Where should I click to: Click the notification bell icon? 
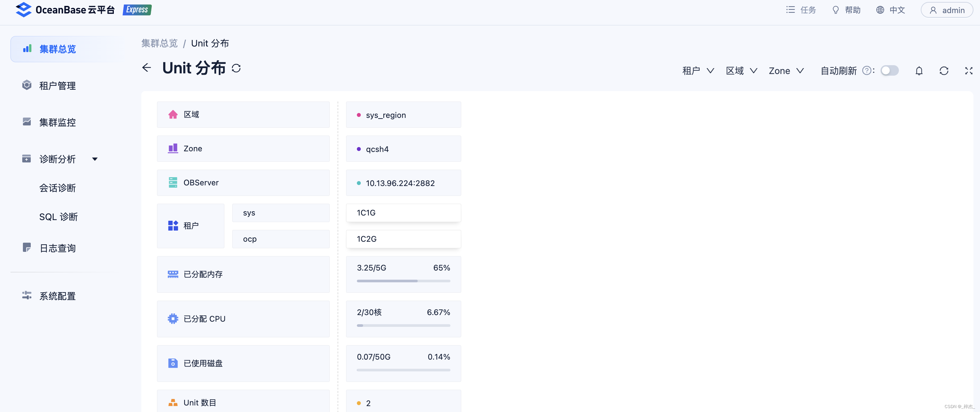tap(919, 71)
